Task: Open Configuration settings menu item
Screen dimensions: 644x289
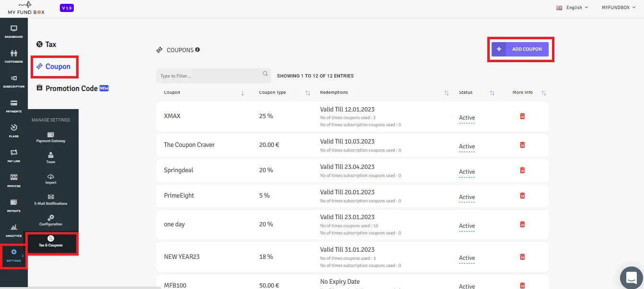Action: pos(51,221)
